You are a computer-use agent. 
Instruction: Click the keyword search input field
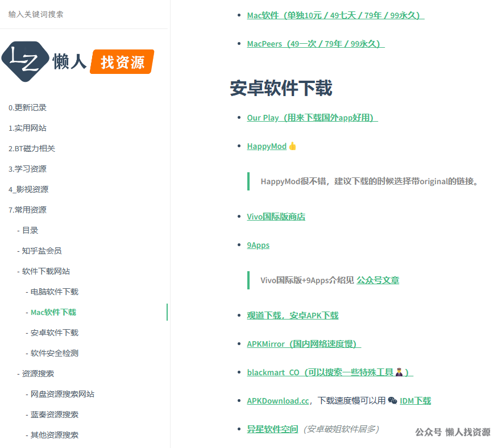[x=84, y=14]
